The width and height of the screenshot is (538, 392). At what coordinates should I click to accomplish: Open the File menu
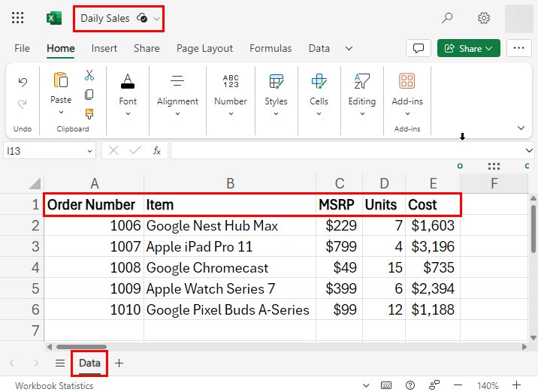[22, 48]
